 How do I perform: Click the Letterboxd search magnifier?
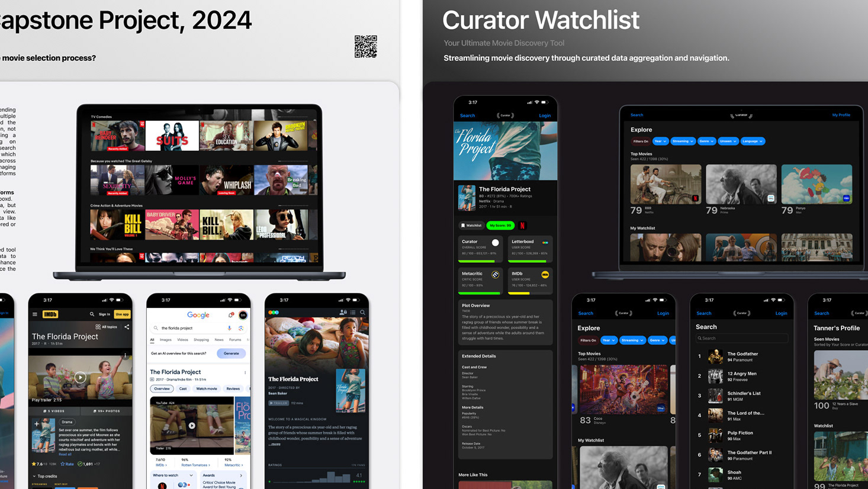pos(363,313)
